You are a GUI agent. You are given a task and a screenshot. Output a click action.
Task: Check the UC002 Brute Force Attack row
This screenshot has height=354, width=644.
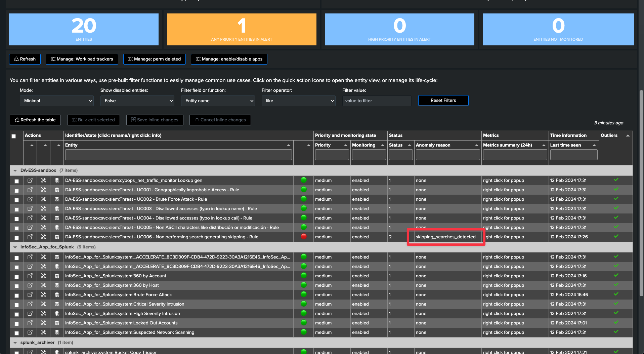pyautogui.click(x=16, y=200)
